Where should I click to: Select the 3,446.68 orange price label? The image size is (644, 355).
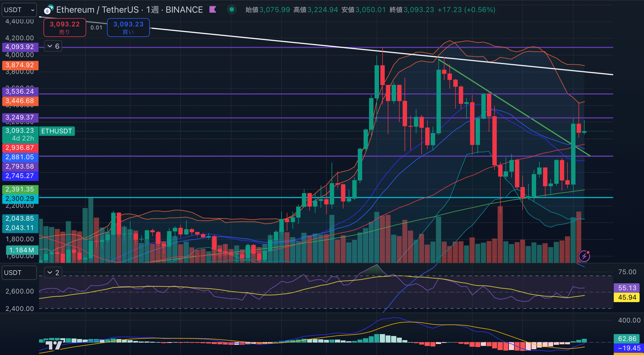point(20,101)
